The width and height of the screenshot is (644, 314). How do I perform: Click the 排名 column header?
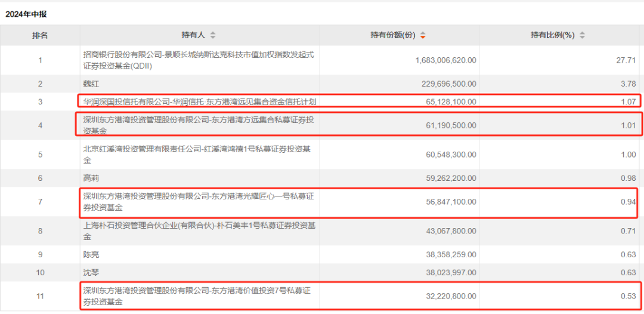click(41, 36)
